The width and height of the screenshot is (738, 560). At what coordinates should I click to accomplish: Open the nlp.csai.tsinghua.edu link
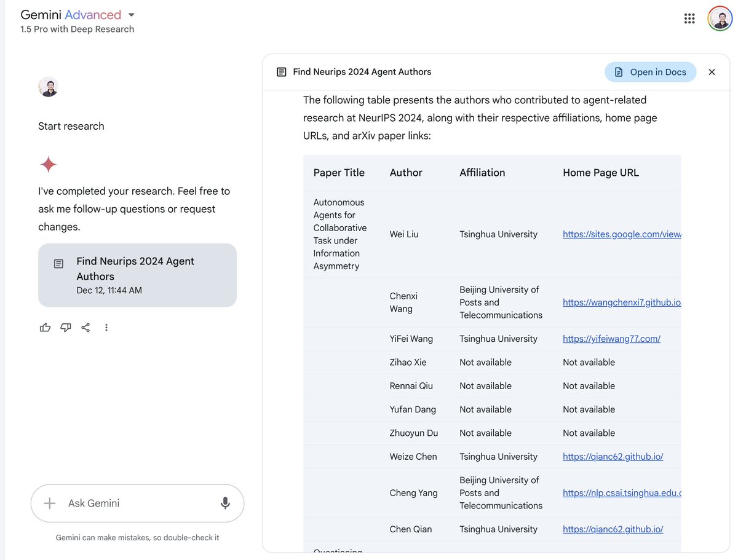(622, 493)
